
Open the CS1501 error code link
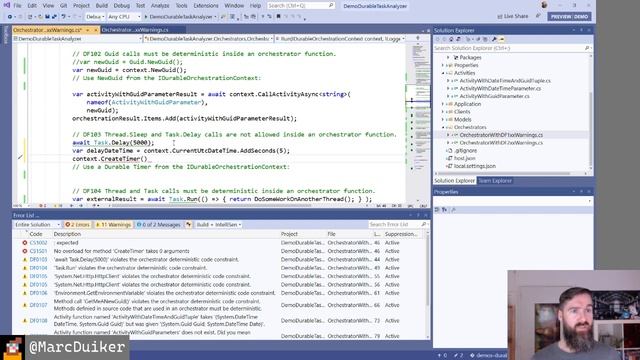click(38, 251)
